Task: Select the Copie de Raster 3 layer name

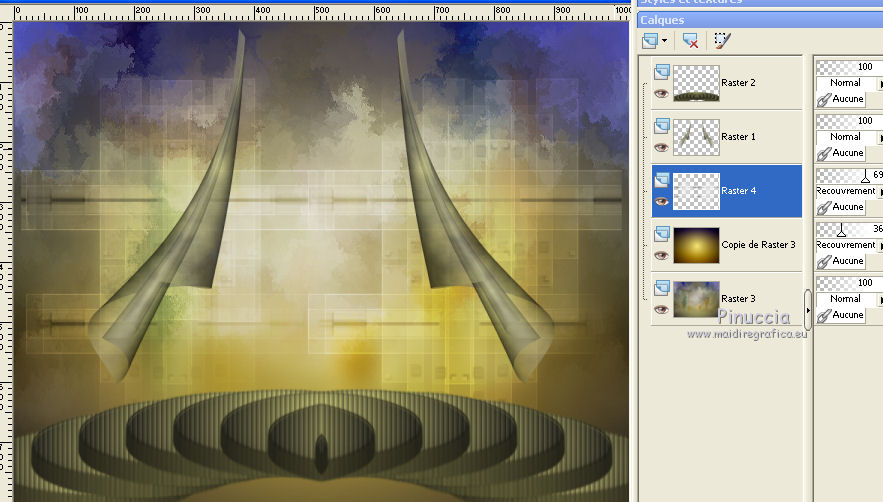Action: [x=759, y=245]
